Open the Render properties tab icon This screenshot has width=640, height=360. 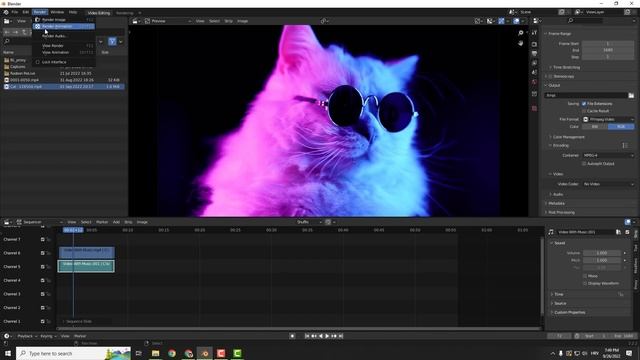(x=534, y=44)
